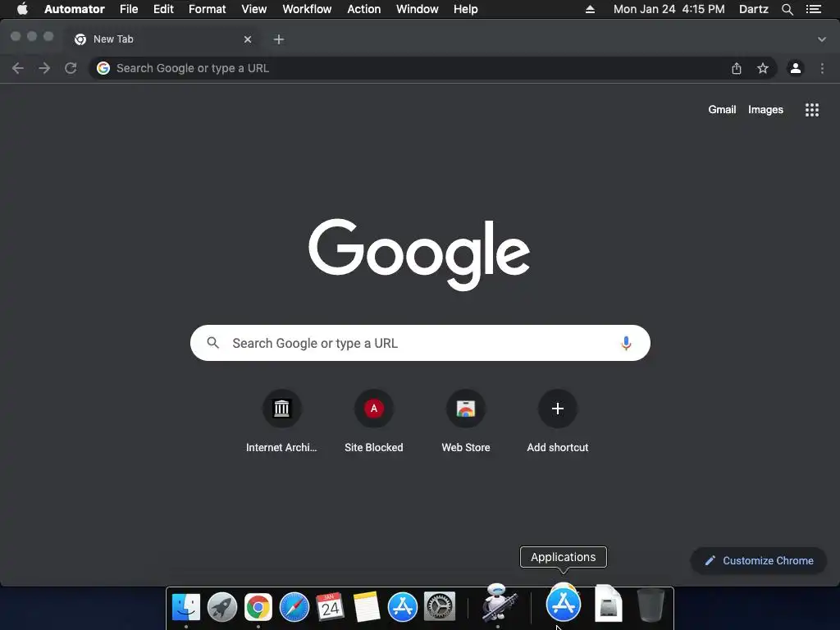Open a new tab with the plus button
Viewport: 840px width, 630px height.
point(279,39)
